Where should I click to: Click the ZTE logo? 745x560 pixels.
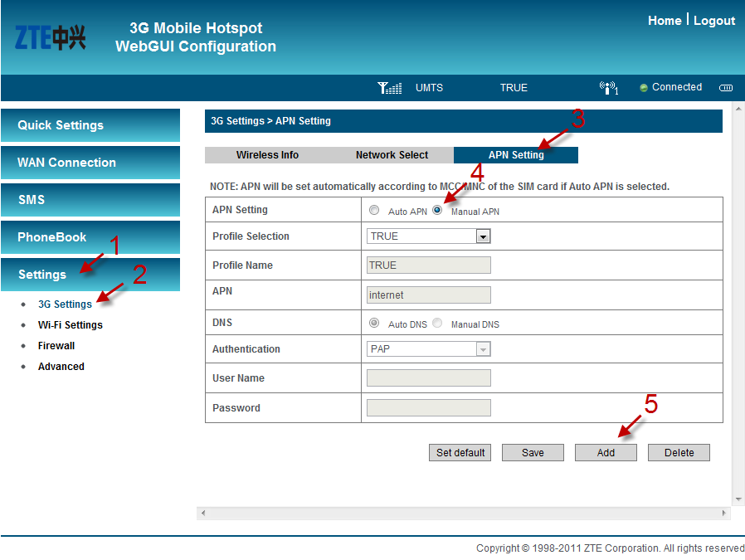pyautogui.click(x=50, y=37)
